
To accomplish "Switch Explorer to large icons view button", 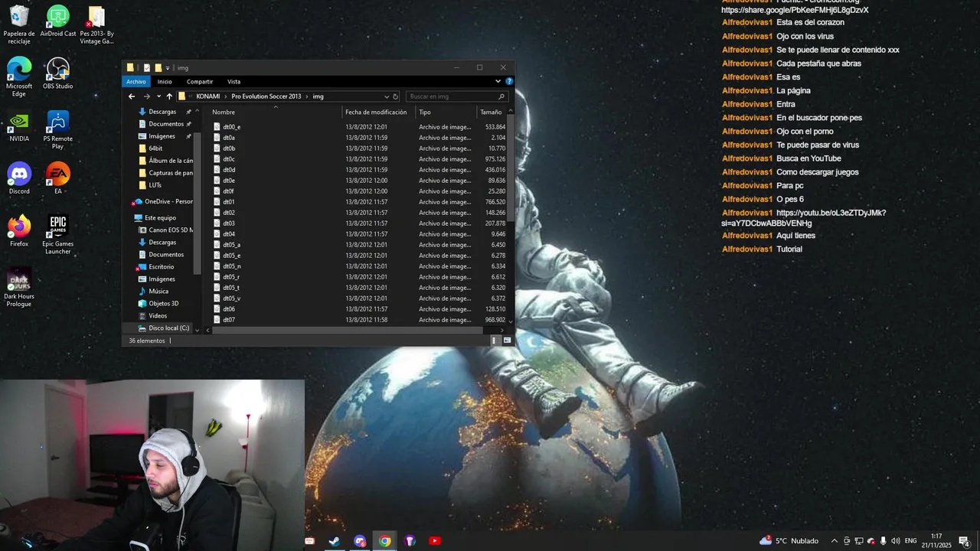I will coord(507,341).
